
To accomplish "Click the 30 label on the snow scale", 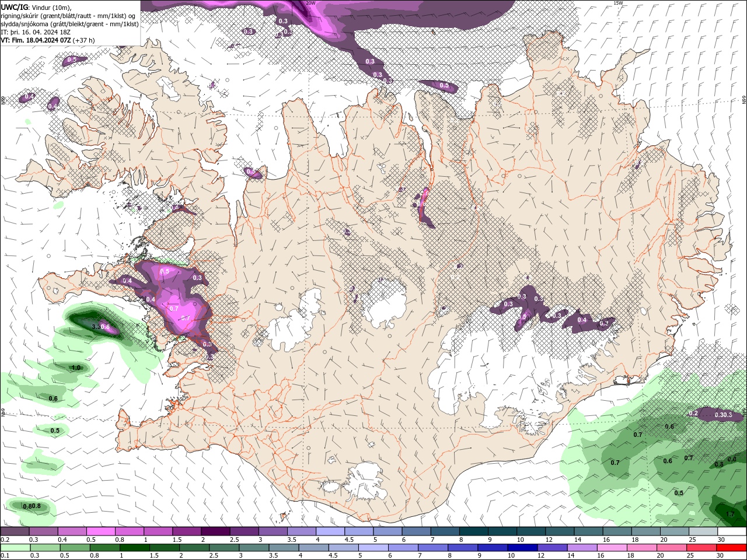I will (721, 540).
